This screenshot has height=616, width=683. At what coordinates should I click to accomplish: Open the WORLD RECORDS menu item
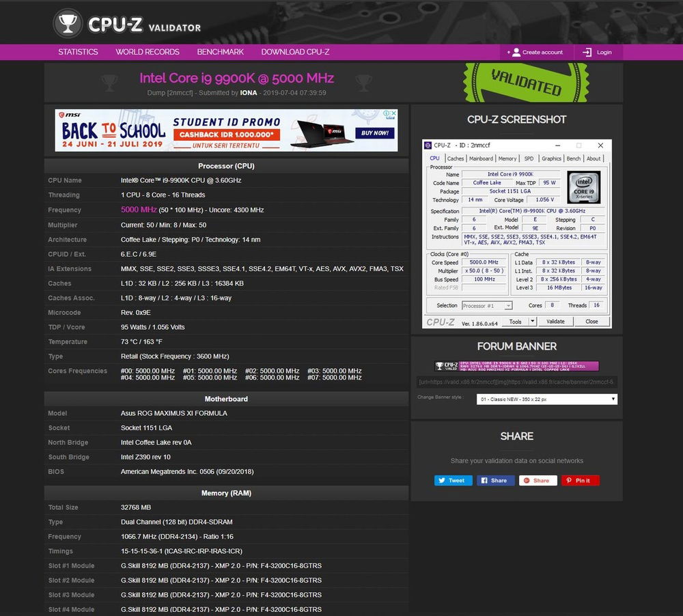[148, 52]
